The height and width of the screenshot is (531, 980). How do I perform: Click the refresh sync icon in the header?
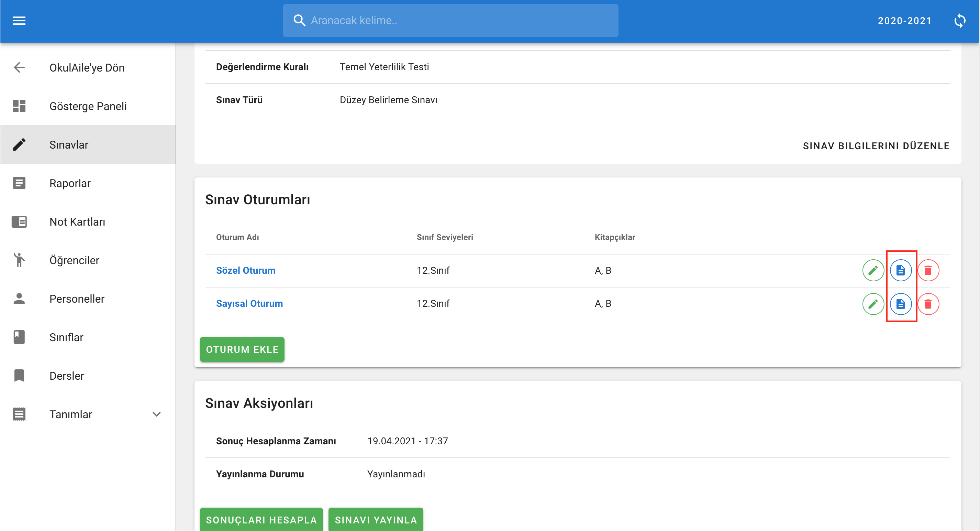[x=960, y=21]
